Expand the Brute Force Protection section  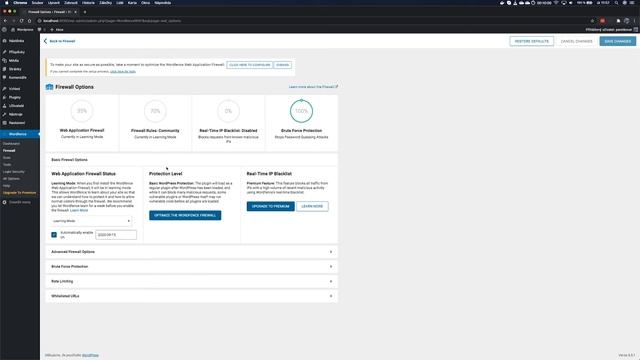191,267
